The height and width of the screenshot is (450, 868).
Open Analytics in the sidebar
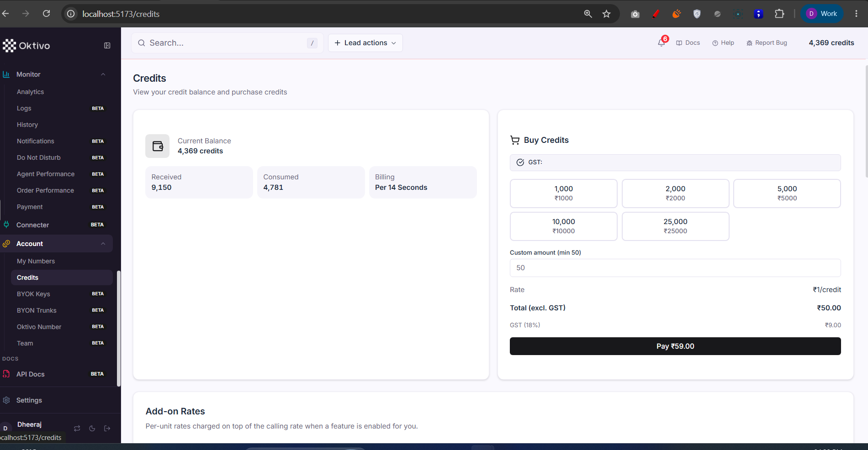[30, 92]
